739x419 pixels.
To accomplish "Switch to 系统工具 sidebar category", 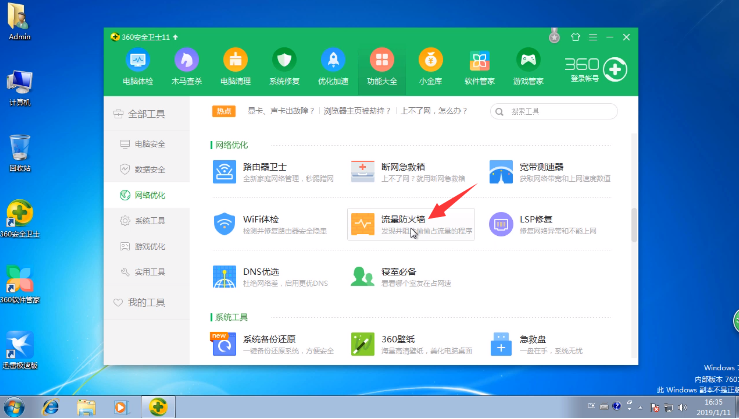I will click(149, 220).
